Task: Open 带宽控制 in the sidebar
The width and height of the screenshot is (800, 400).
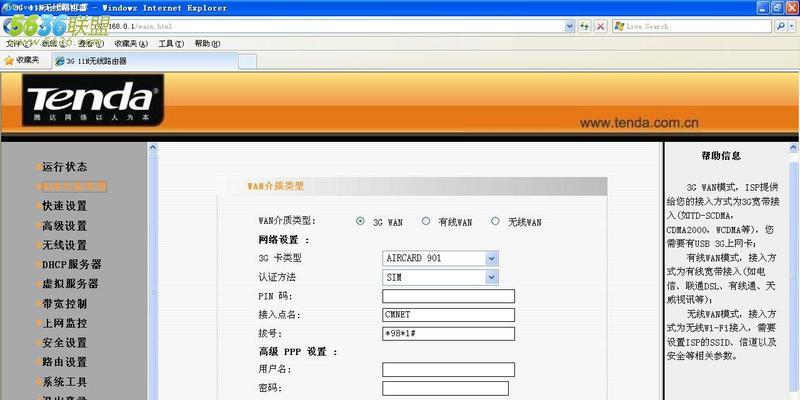Action: [64, 304]
